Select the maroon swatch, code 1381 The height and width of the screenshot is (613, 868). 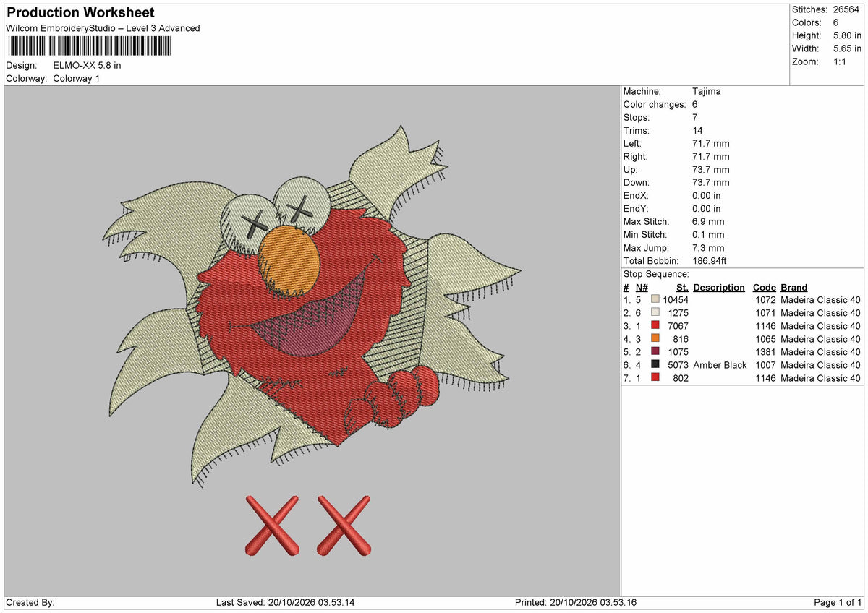coord(655,351)
